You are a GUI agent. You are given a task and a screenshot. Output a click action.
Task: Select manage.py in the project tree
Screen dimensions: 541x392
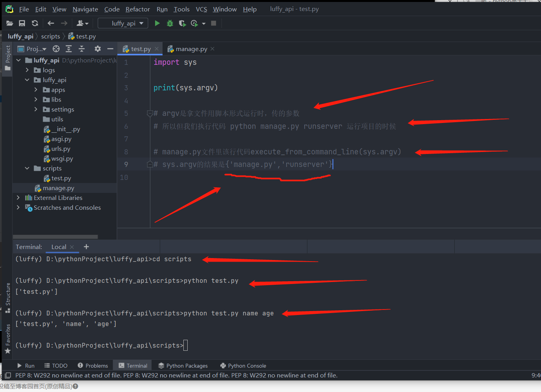click(x=58, y=188)
